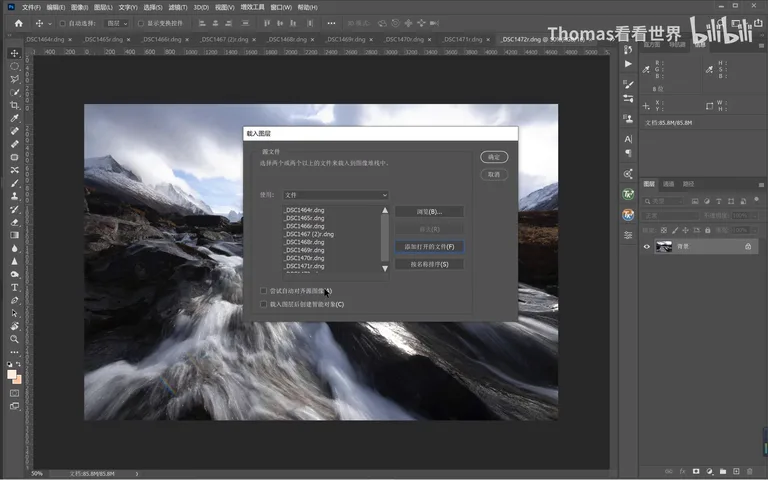Toggle 自动选择 checkbox in options bar

63,23
